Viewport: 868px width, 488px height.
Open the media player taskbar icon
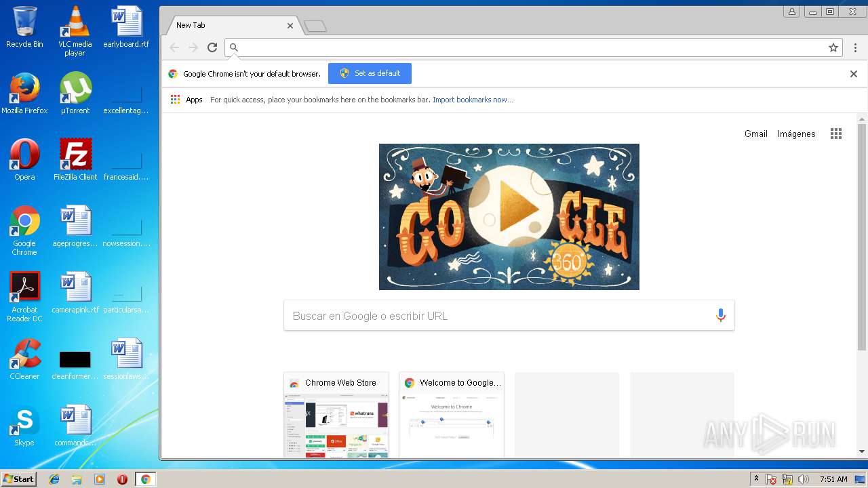(100, 479)
